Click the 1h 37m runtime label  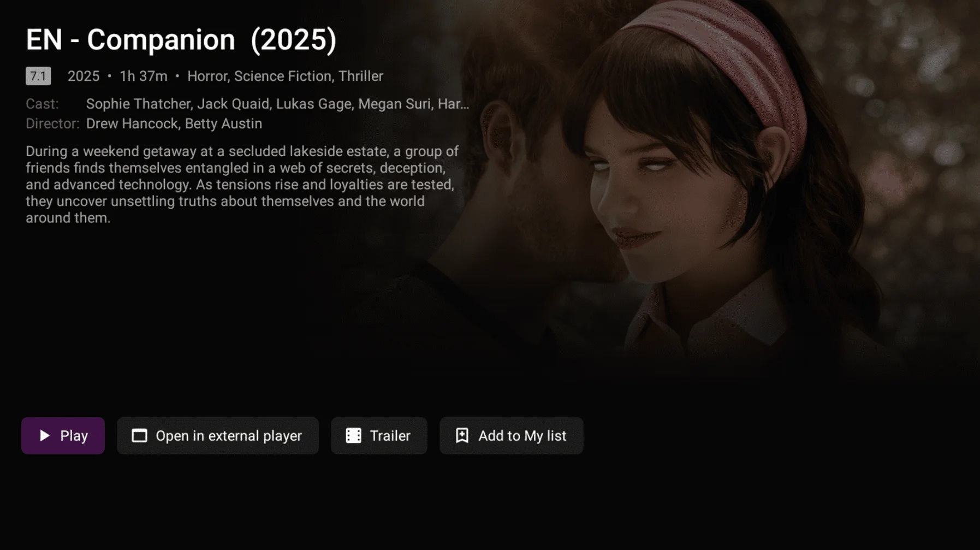[144, 76]
